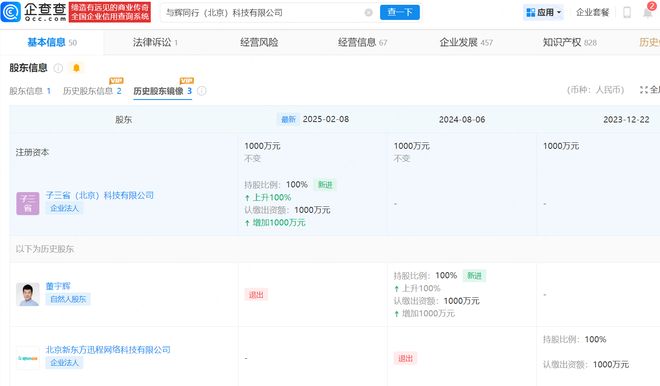The width and height of the screenshot is (660, 386).
Task: Click 企业法人 tag under 北京新东方迅程
Action: 64,363
